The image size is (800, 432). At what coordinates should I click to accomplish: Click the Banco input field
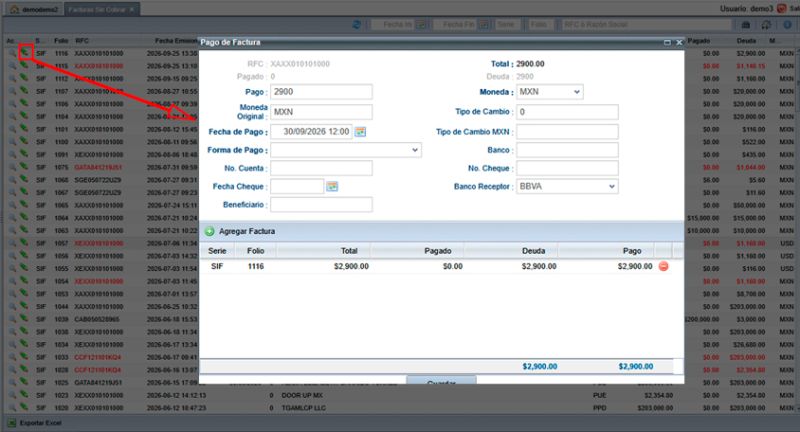pyautogui.click(x=567, y=150)
